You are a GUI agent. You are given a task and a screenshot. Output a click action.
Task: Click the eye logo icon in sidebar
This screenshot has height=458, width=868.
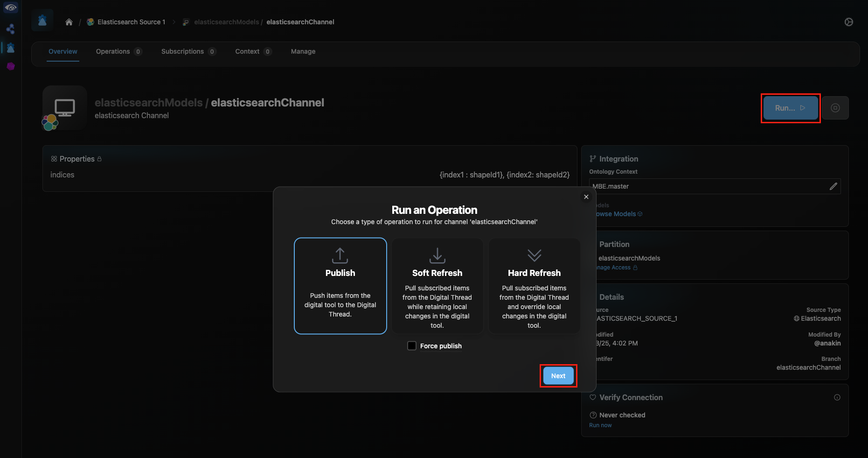pos(11,8)
